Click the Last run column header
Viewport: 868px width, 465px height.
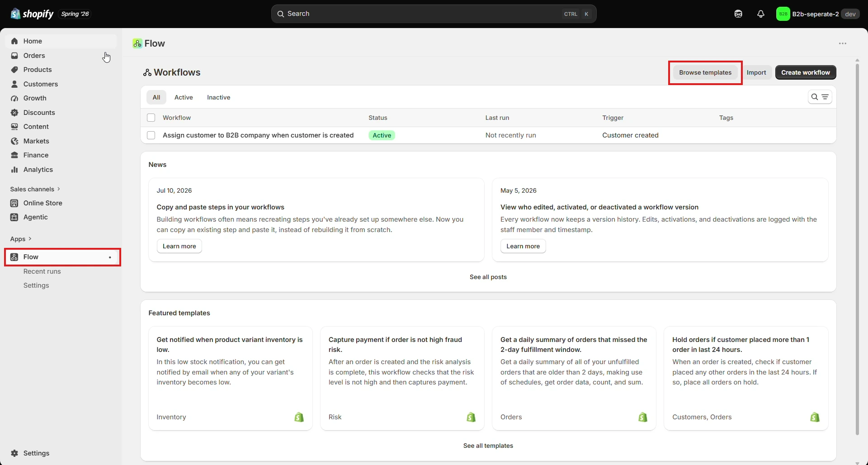coord(497,118)
